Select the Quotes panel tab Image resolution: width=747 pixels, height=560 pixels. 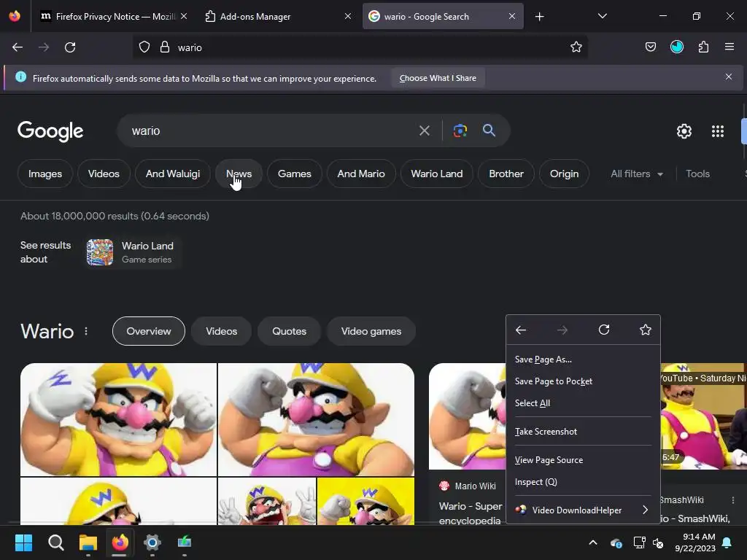pyautogui.click(x=289, y=331)
